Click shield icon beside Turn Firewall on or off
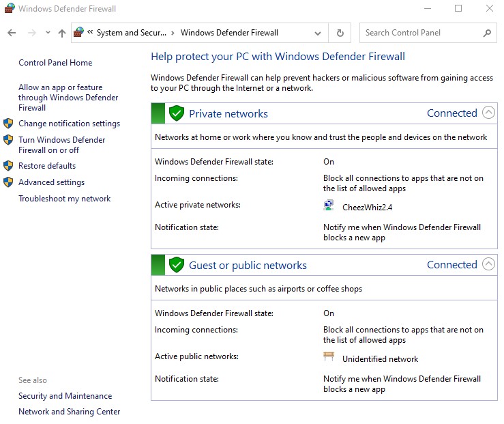 pos(8,139)
